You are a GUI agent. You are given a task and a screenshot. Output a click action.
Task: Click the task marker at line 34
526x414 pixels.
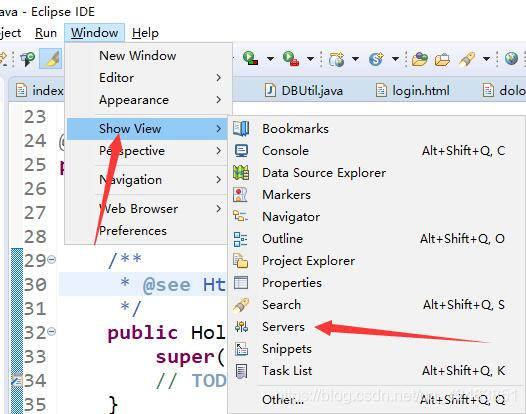(x=16, y=380)
